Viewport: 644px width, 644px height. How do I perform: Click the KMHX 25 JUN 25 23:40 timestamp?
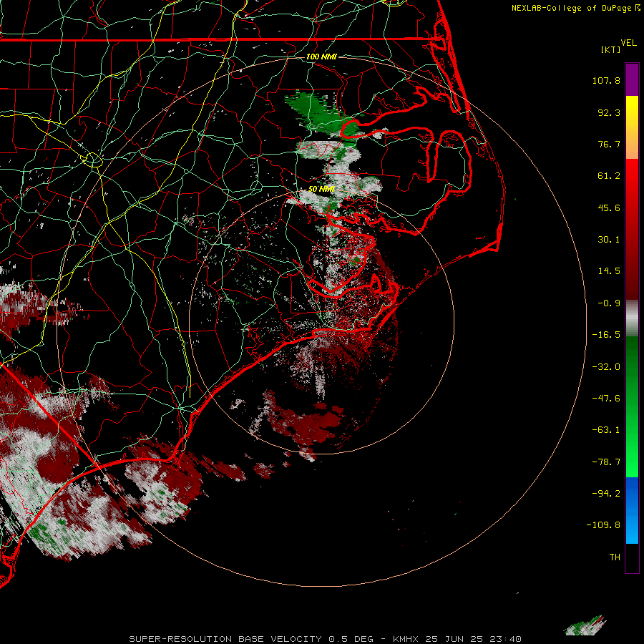click(457, 639)
